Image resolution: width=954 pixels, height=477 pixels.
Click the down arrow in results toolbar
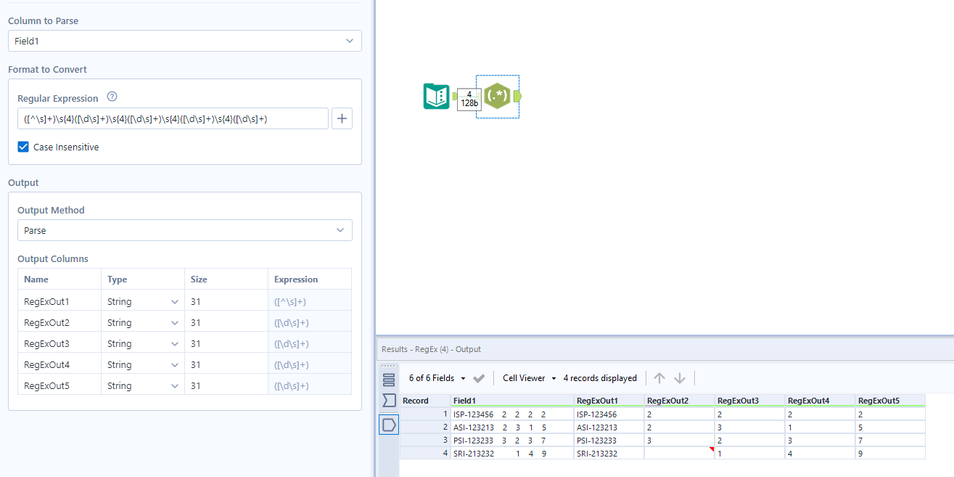click(x=680, y=378)
